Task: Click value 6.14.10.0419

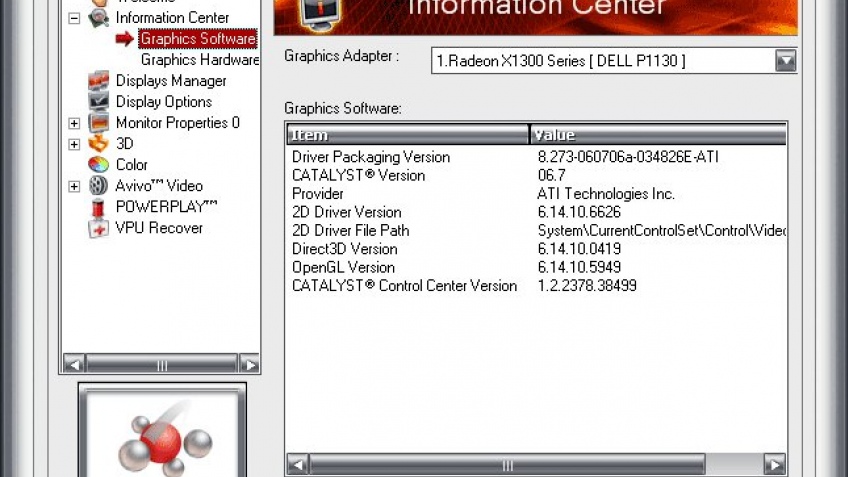Action: click(x=579, y=249)
